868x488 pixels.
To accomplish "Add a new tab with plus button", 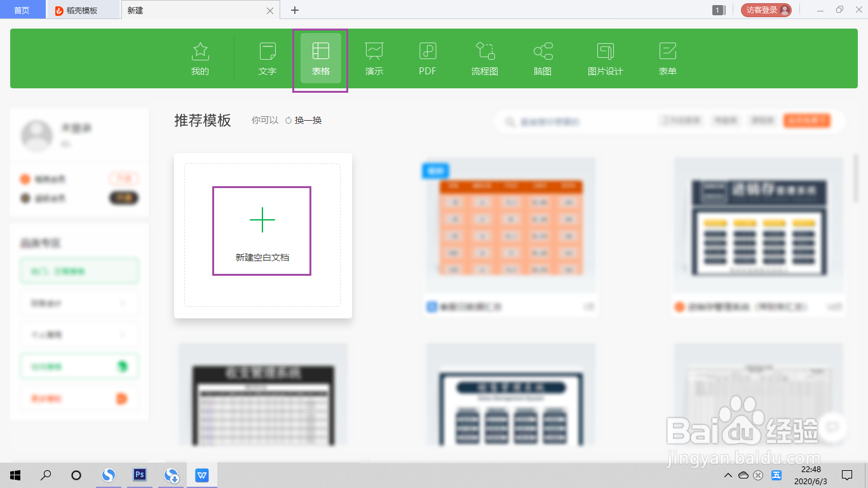I will tap(295, 10).
